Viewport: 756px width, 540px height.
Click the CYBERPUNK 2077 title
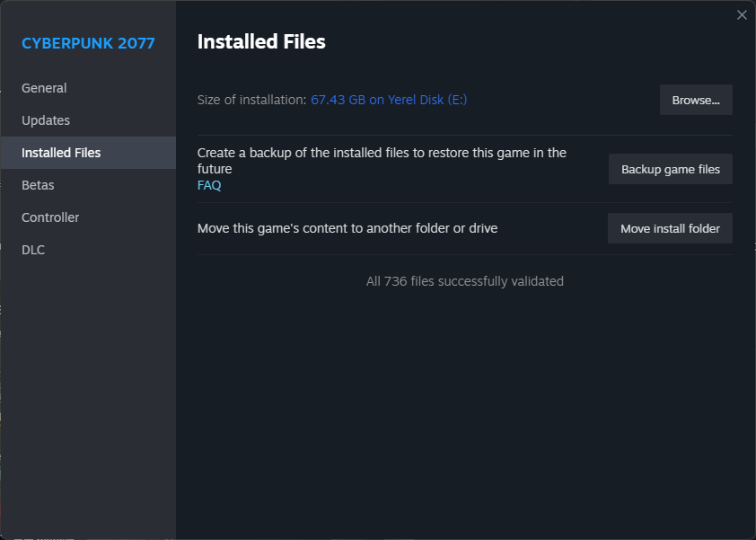click(x=88, y=43)
